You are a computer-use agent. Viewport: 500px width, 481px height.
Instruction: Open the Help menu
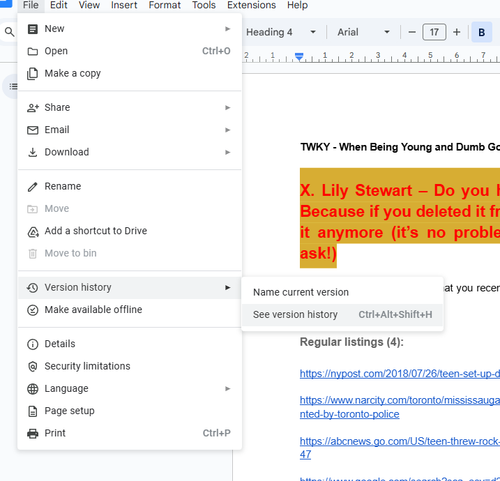[297, 5]
